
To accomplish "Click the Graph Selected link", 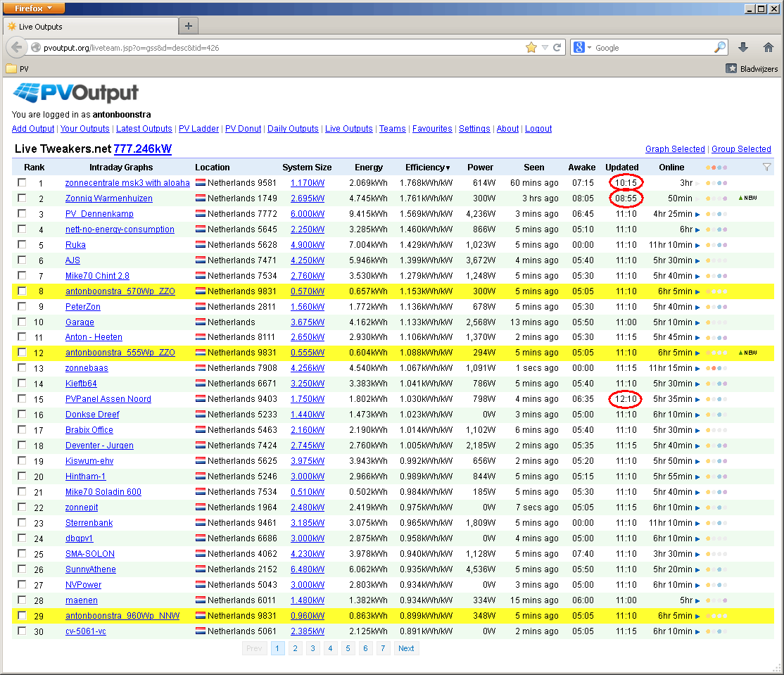I will click(675, 149).
